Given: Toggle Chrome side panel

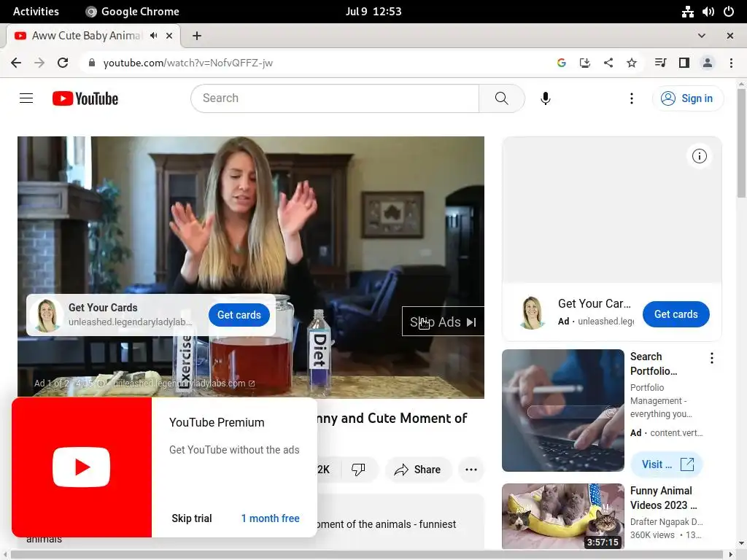Looking at the screenshot, I should (684, 63).
